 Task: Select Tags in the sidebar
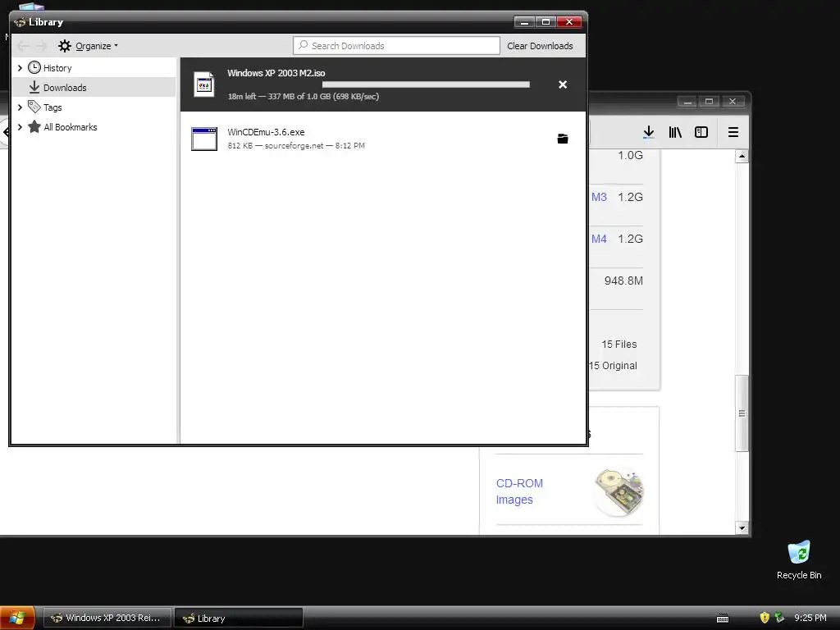point(52,107)
